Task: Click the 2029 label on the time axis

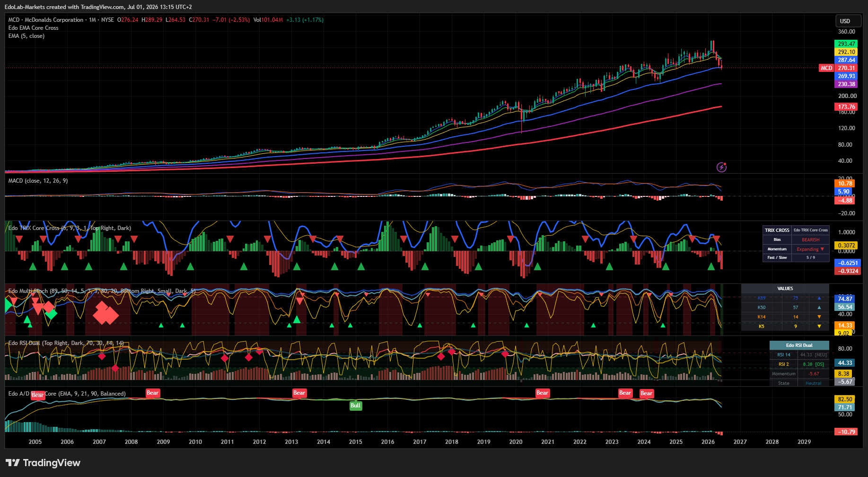Action: point(804,442)
